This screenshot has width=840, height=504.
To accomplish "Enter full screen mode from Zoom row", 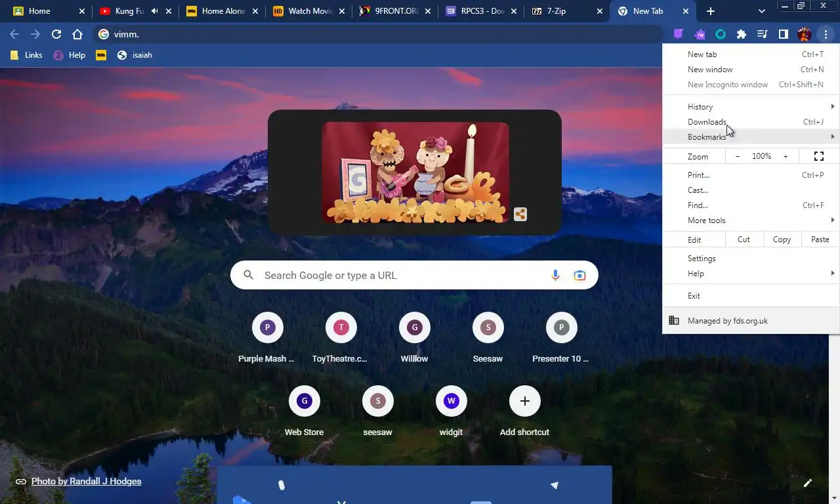I will coord(819,156).
